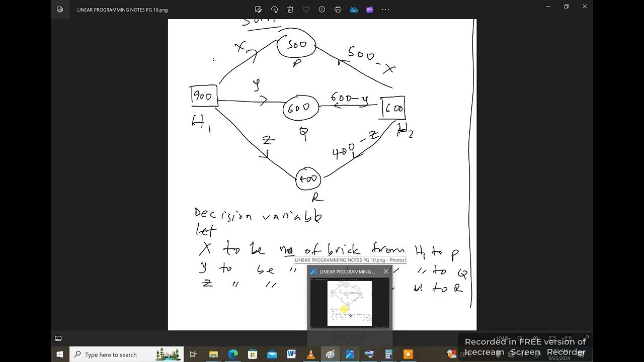Viewport: 644px width, 362px height.
Task: Click the active Photos taskbar icon
Action: coord(350,354)
